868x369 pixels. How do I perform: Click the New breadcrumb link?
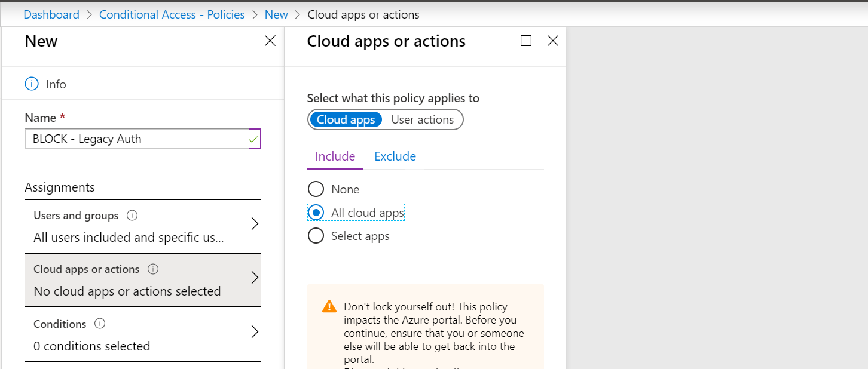click(276, 14)
